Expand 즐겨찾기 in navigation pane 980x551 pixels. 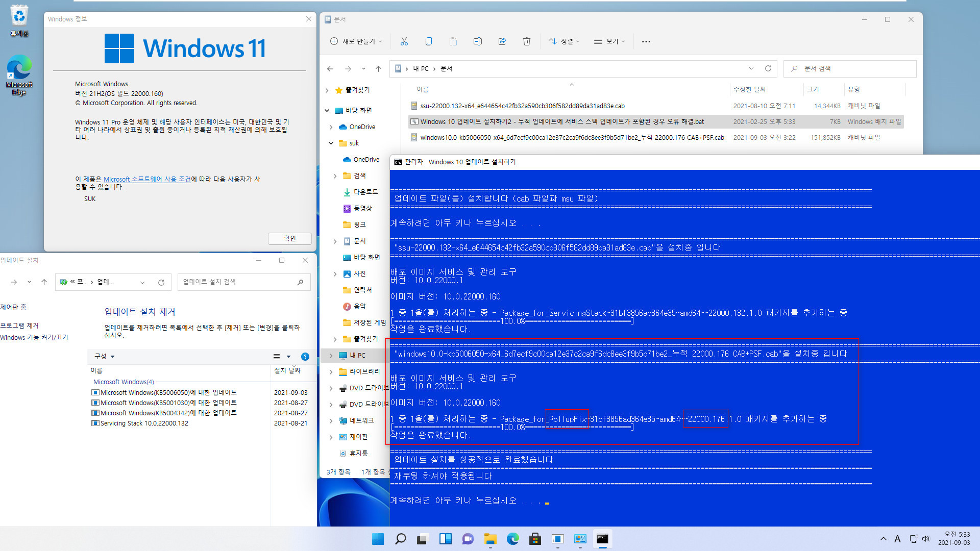(327, 90)
